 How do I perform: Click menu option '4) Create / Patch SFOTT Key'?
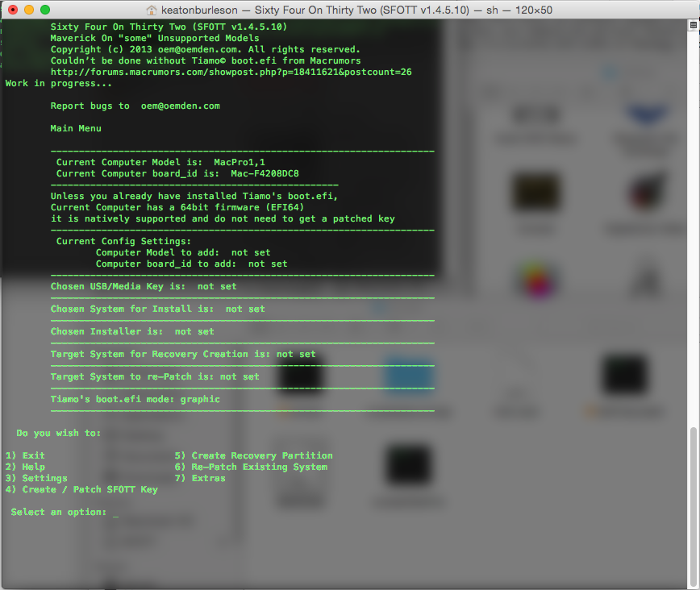(x=81, y=489)
